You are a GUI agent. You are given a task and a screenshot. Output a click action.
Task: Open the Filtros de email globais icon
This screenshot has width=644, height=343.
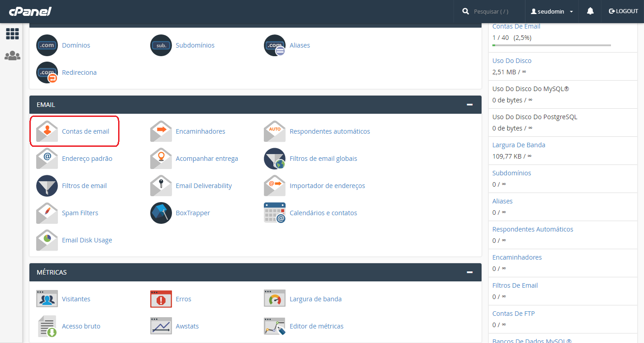click(275, 159)
